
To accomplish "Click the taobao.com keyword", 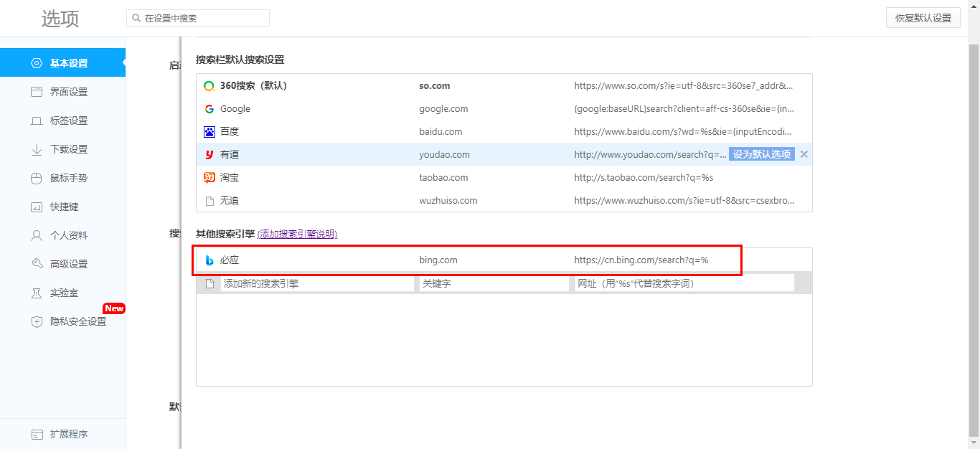I will point(443,178).
